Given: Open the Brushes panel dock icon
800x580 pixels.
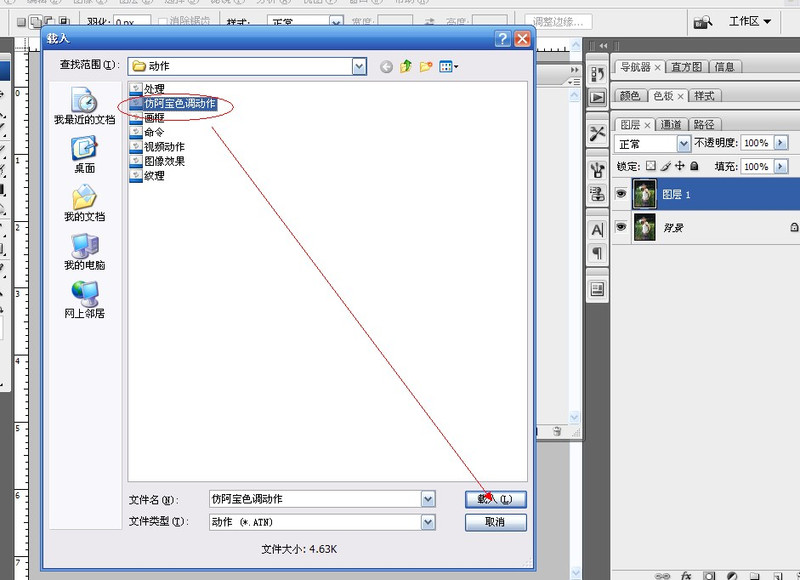Looking at the screenshot, I should tap(597, 170).
